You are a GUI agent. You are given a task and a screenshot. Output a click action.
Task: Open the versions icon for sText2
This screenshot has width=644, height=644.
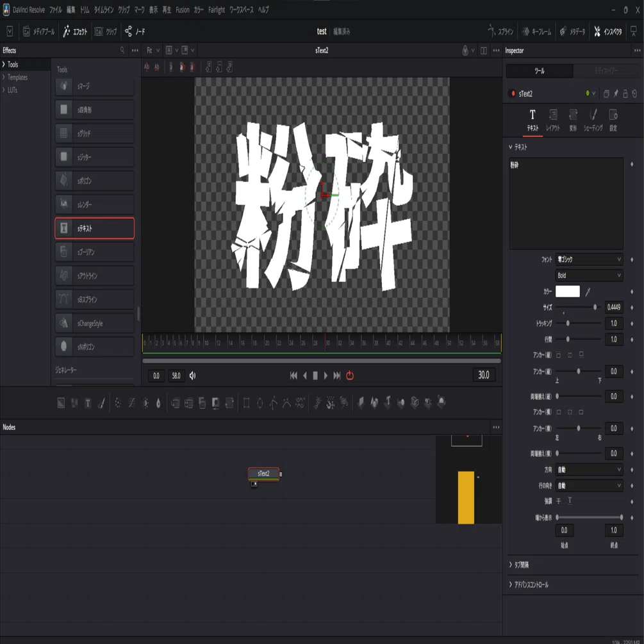[x=606, y=94]
